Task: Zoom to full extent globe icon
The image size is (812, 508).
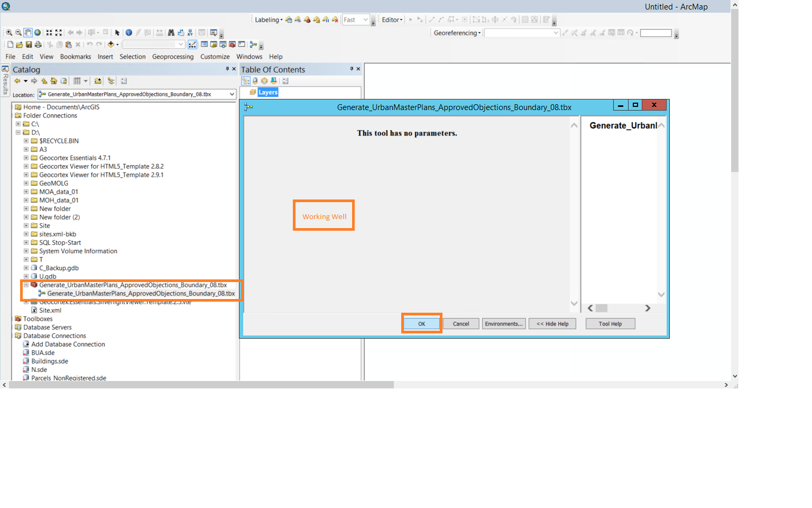Action: point(38,33)
